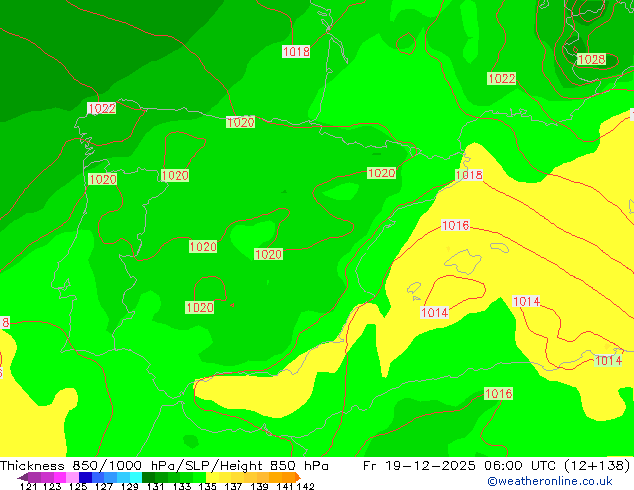
Task: Click the 1014 label between the other two 1014s
Action: click(x=526, y=301)
